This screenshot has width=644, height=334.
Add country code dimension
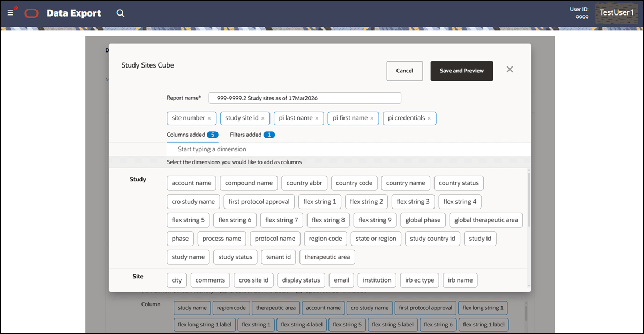point(354,183)
